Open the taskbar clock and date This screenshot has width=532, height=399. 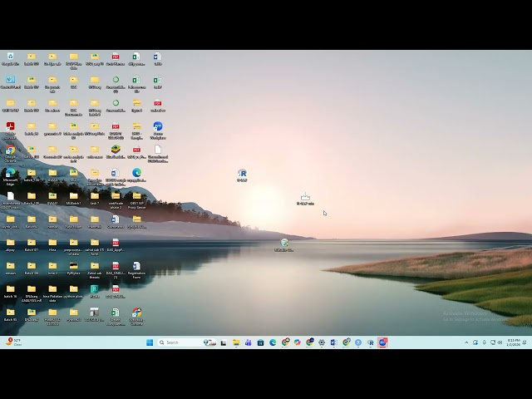[514, 342]
